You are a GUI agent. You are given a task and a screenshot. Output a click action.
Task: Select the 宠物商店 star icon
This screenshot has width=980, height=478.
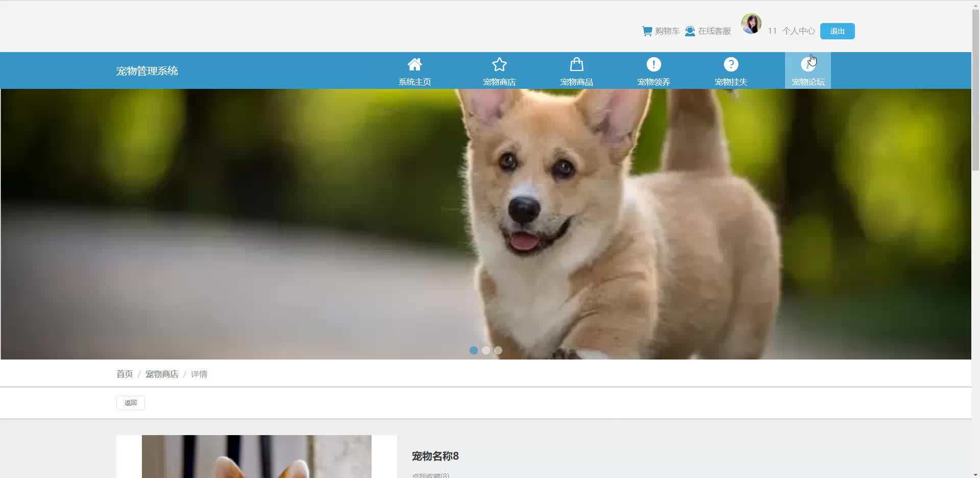[499, 64]
